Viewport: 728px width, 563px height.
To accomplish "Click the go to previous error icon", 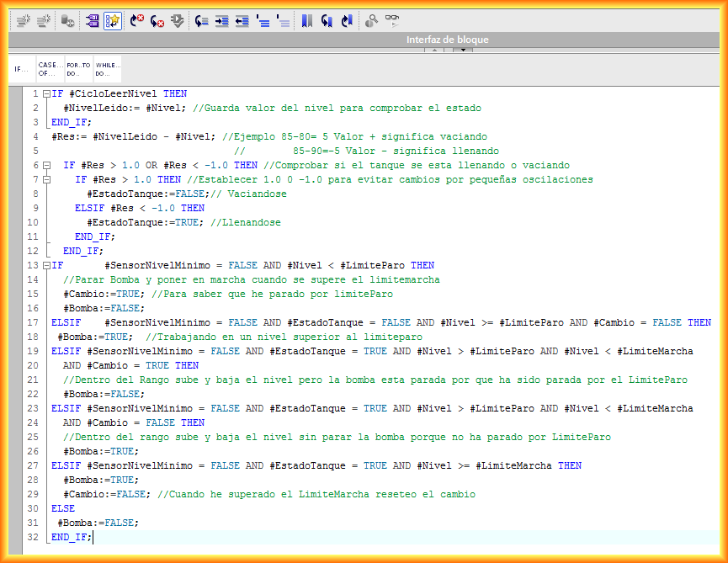I will (x=136, y=20).
